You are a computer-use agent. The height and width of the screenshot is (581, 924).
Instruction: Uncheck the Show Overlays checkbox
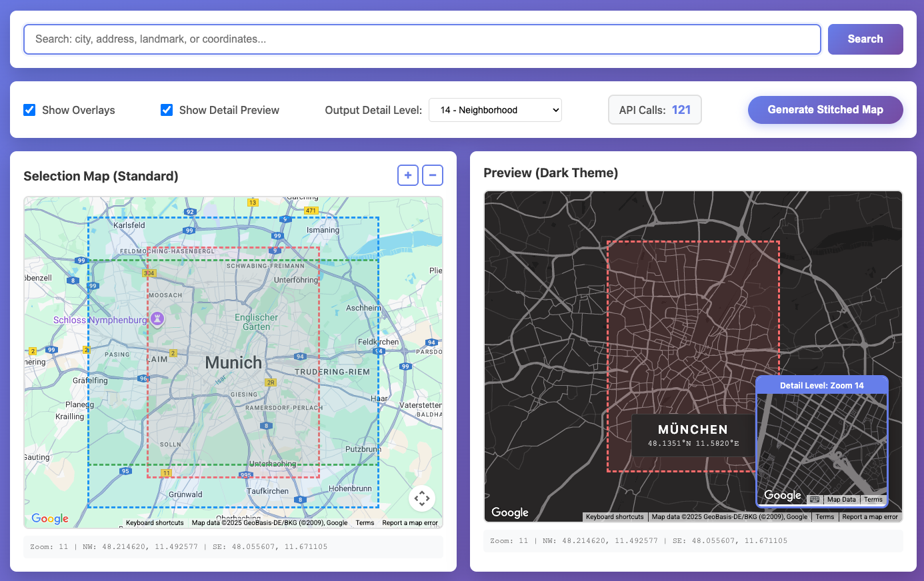tap(29, 110)
